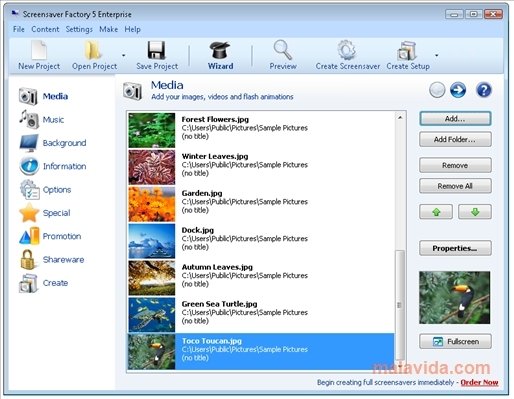
Task: Click the Dock.jpg file name
Action: [198, 230]
